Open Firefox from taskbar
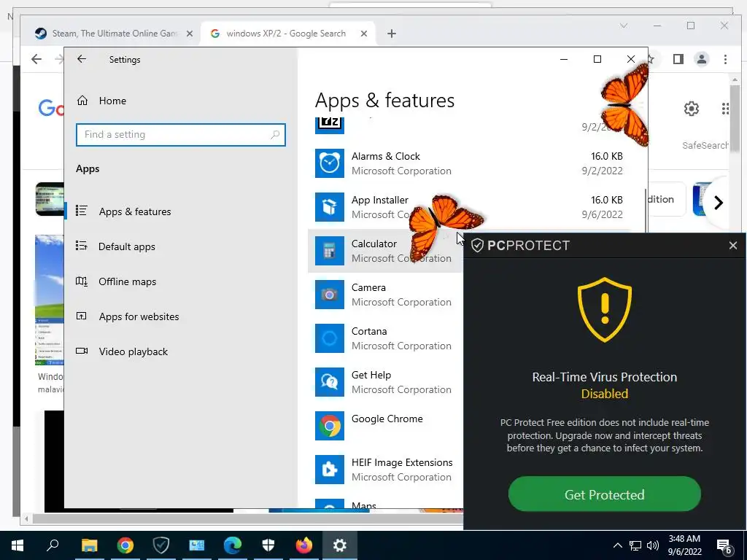The image size is (747, 560). 304,545
